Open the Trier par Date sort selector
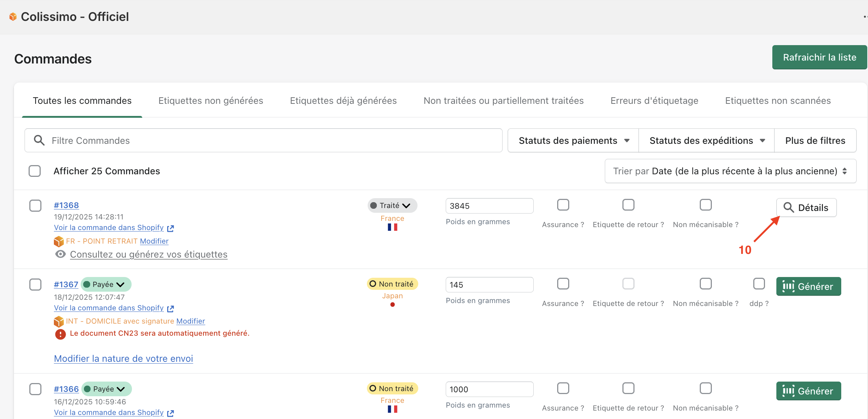 [x=730, y=171]
